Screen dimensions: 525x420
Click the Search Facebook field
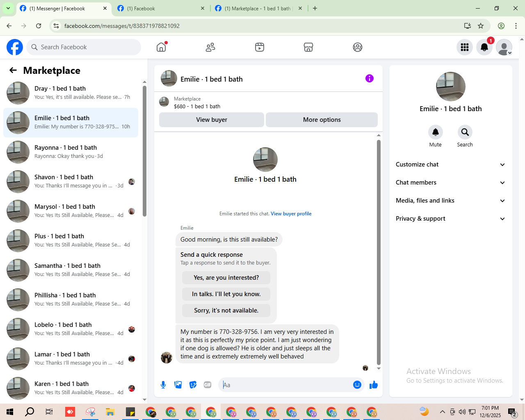(84, 47)
